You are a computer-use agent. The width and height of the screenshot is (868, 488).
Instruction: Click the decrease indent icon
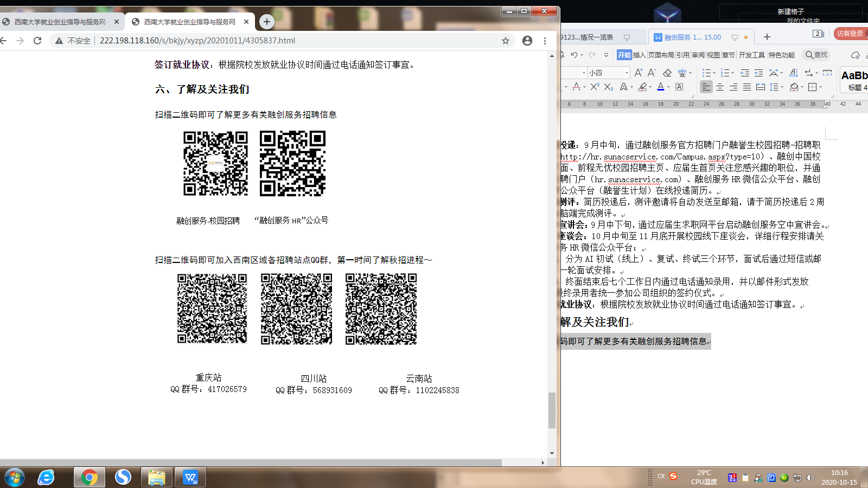(745, 73)
